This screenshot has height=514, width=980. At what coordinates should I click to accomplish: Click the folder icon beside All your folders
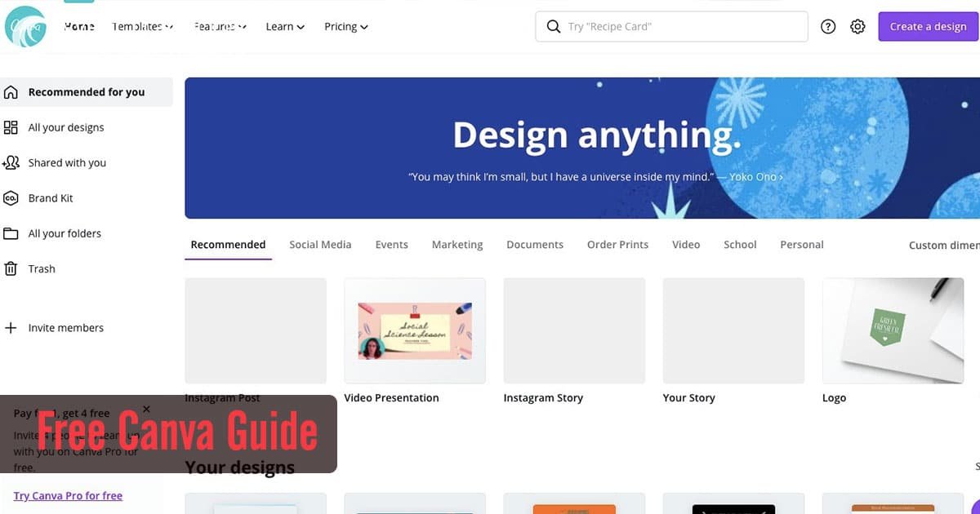[11, 233]
